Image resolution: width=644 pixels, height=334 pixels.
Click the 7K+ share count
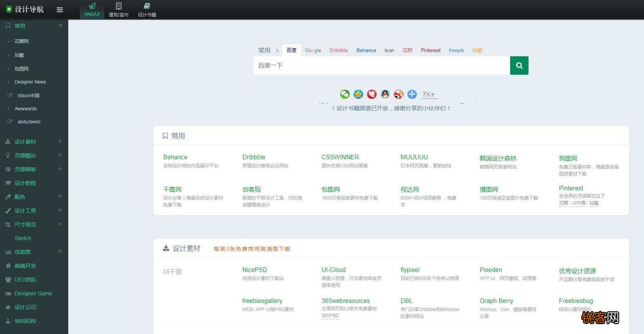point(428,94)
